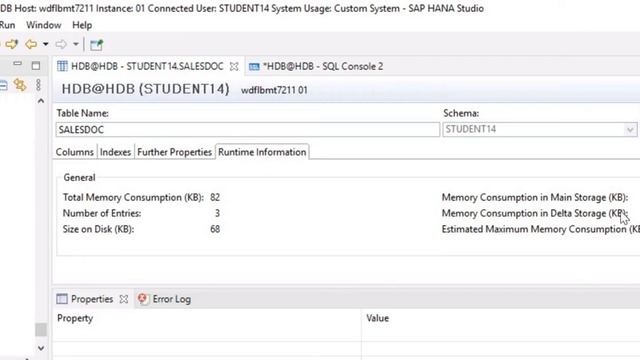Click the link with editor arrows icon

(x=20, y=84)
